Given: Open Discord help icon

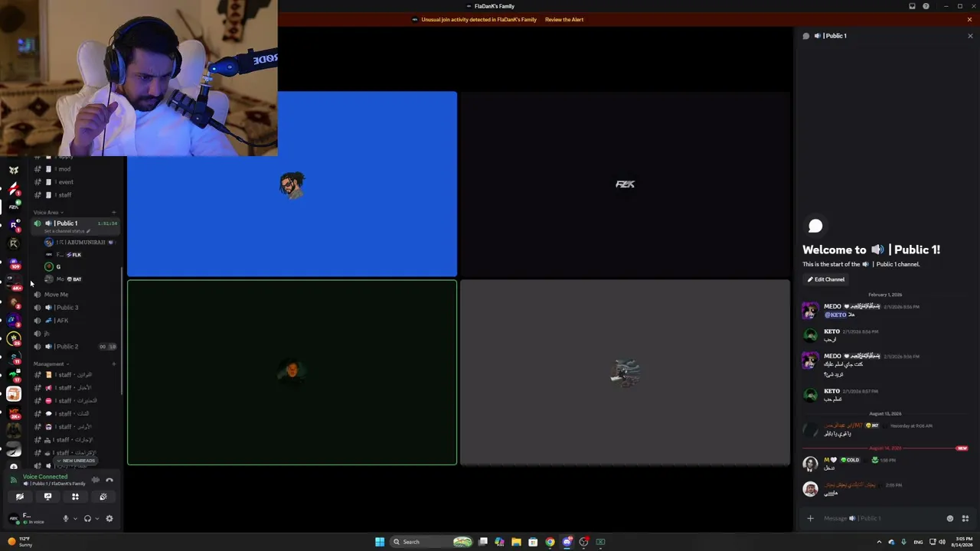Looking at the screenshot, I should 926,6.
